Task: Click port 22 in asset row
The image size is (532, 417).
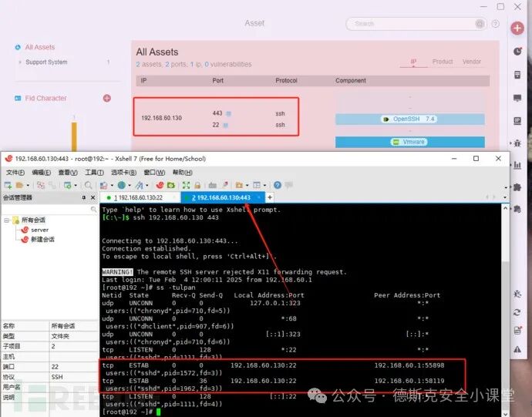Action: [216, 125]
